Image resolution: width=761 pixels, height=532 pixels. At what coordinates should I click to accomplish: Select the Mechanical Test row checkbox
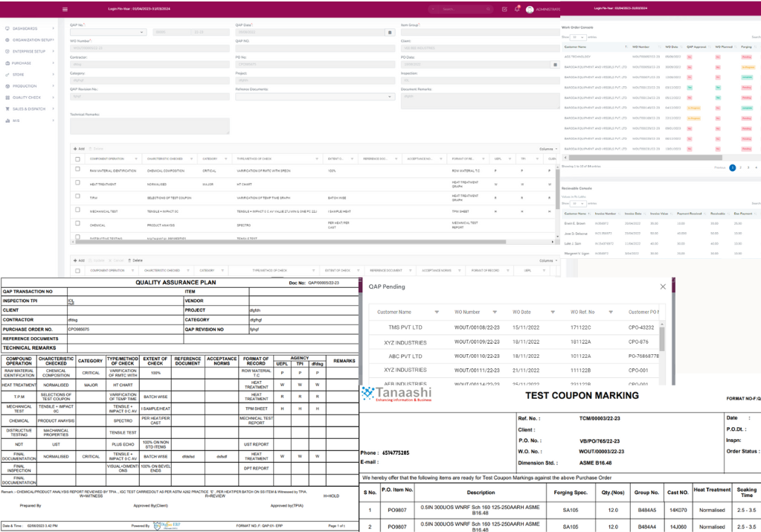click(x=77, y=211)
